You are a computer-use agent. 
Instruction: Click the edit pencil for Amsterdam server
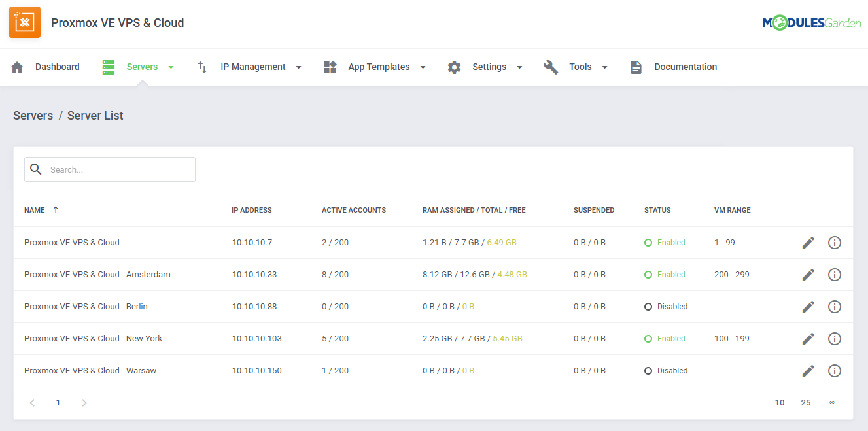click(x=808, y=274)
